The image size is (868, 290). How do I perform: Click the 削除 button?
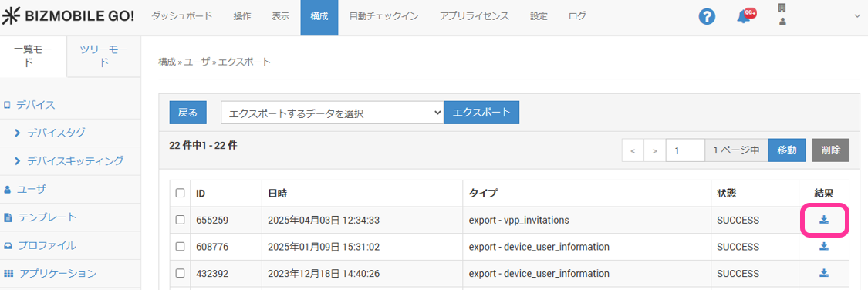(x=831, y=150)
